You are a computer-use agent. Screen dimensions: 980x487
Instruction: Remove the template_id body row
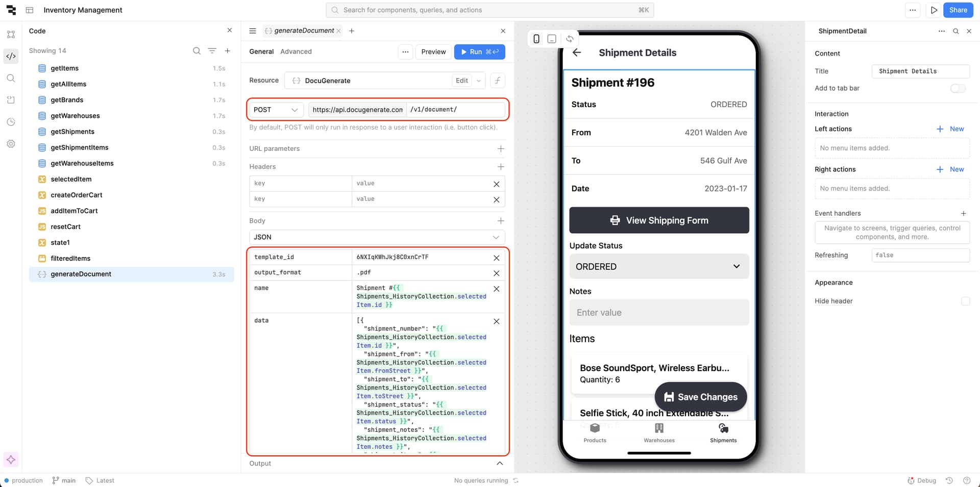tap(497, 258)
